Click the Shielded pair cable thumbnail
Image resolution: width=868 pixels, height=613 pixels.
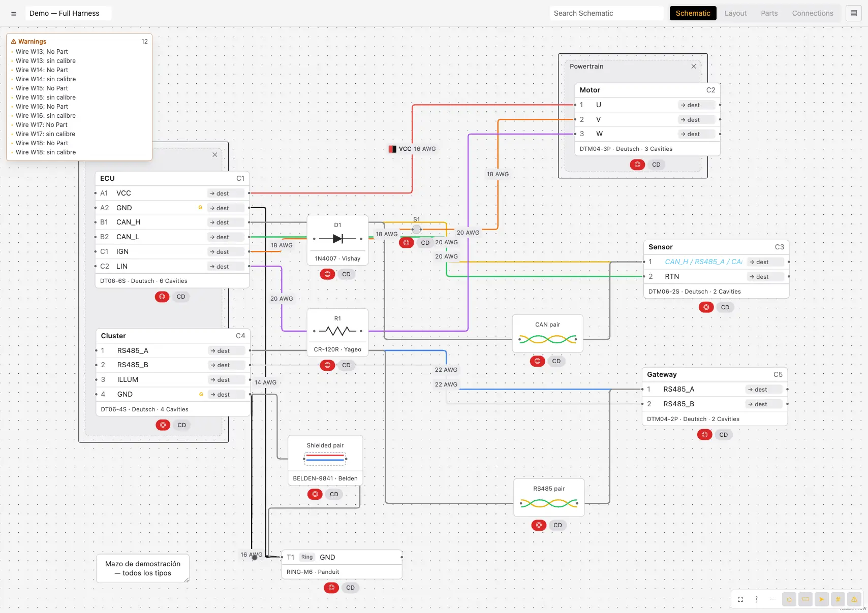[x=325, y=459]
